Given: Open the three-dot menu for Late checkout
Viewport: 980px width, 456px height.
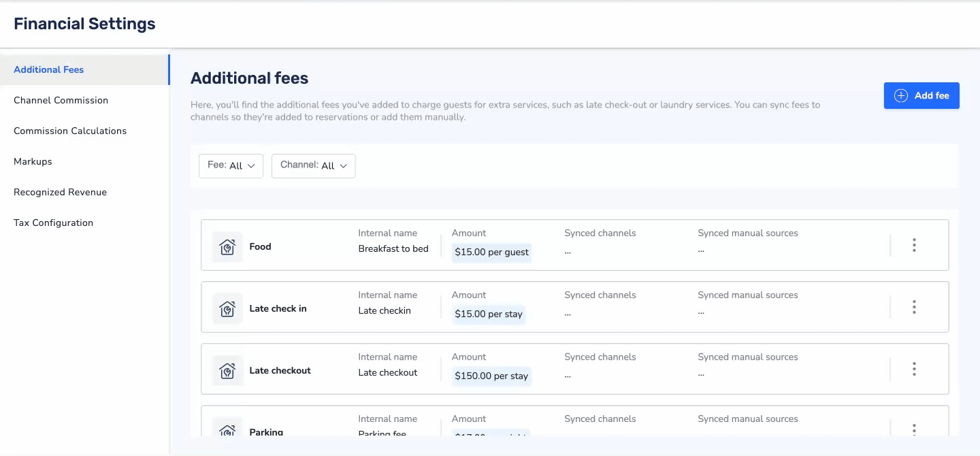Looking at the screenshot, I should [914, 370].
